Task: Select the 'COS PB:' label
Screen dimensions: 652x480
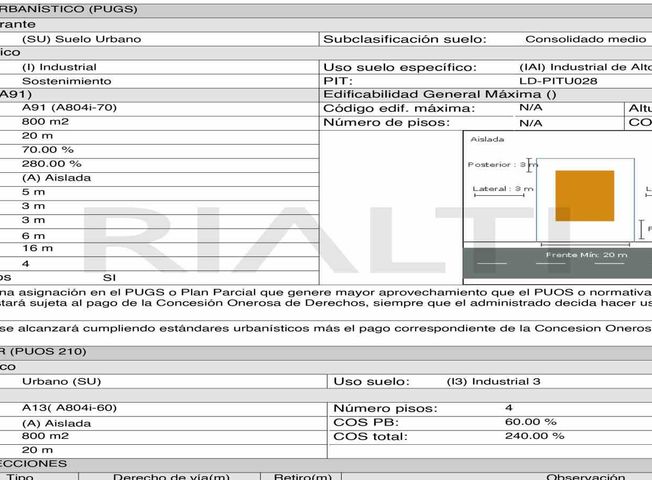Action: (366, 423)
